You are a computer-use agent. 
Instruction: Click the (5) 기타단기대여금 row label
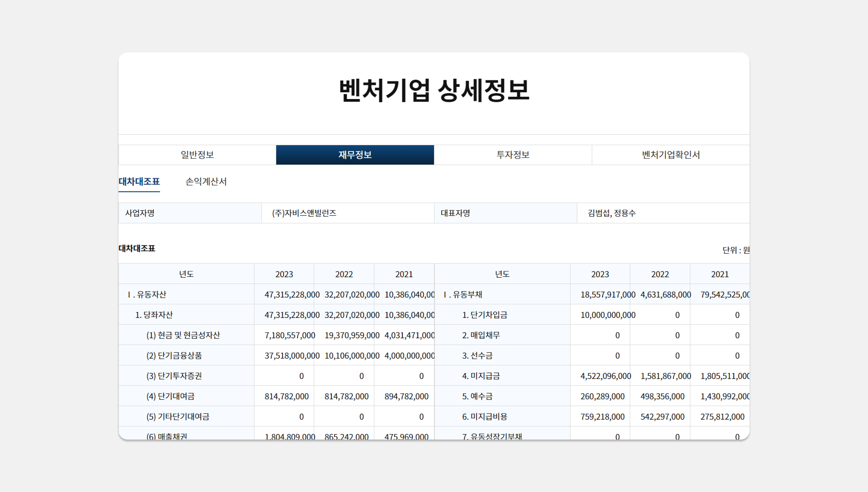click(178, 416)
